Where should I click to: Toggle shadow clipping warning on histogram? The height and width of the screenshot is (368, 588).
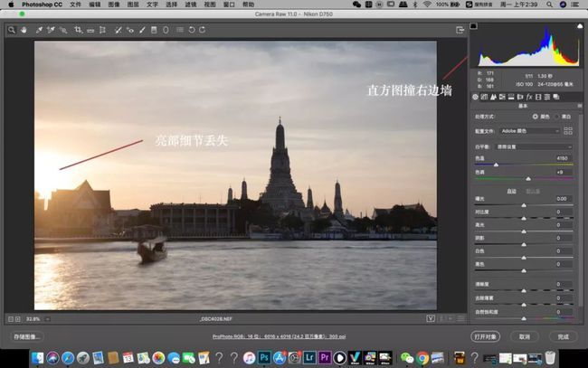pyautogui.click(x=473, y=26)
